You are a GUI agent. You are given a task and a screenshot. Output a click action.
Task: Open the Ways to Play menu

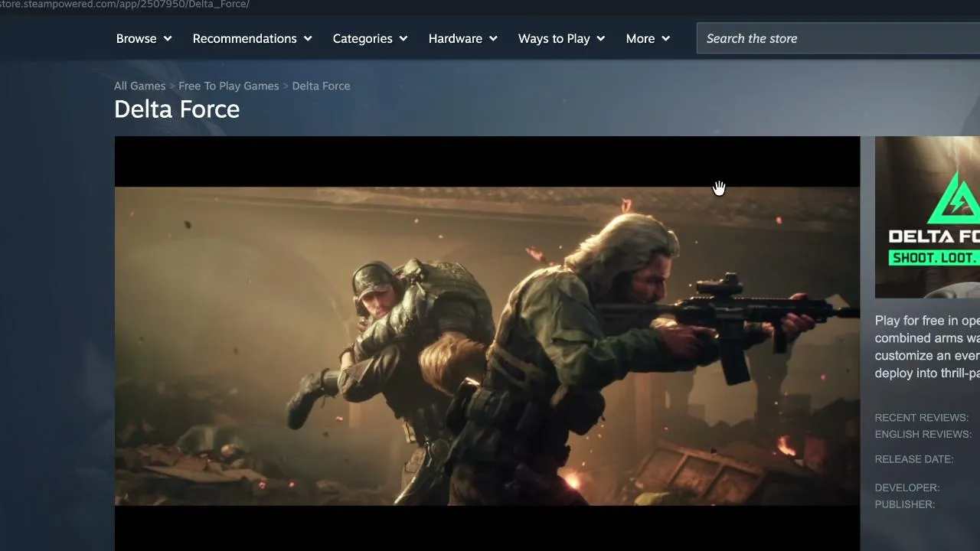(561, 38)
